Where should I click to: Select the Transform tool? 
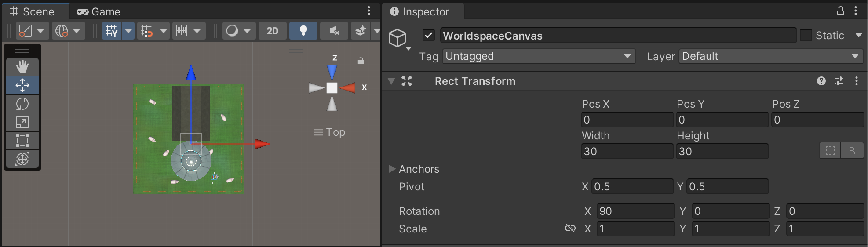tap(22, 159)
